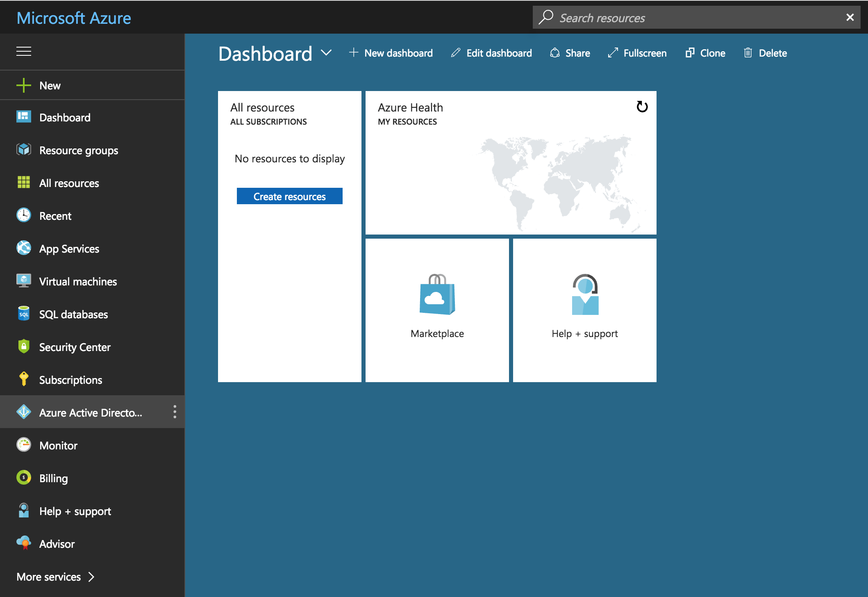Click the Azure Health tile title
The height and width of the screenshot is (597, 868).
(410, 107)
